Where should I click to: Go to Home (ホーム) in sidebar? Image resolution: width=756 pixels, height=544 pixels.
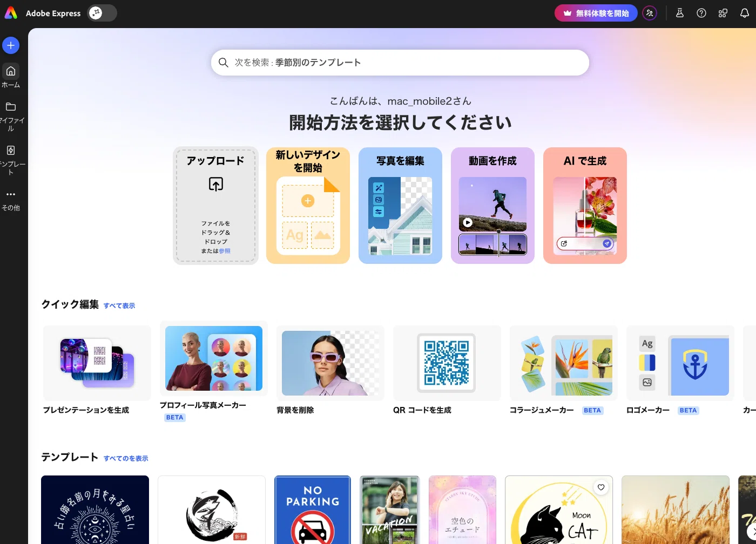[x=11, y=76]
